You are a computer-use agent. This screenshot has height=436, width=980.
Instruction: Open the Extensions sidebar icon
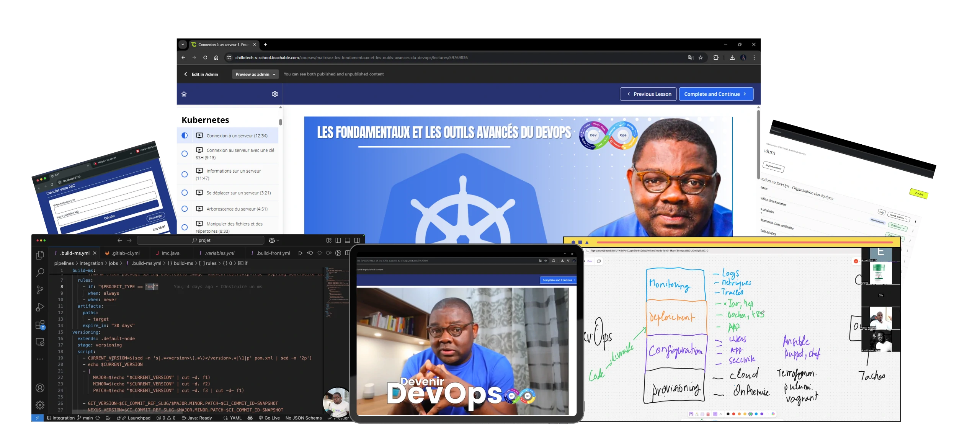click(40, 325)
